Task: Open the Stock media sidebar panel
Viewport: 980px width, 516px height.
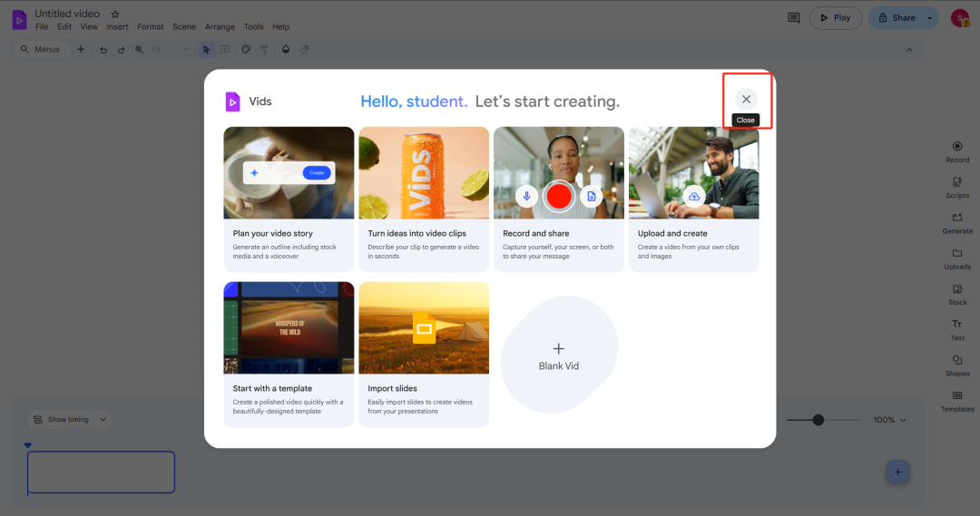Action: (957, 295)
